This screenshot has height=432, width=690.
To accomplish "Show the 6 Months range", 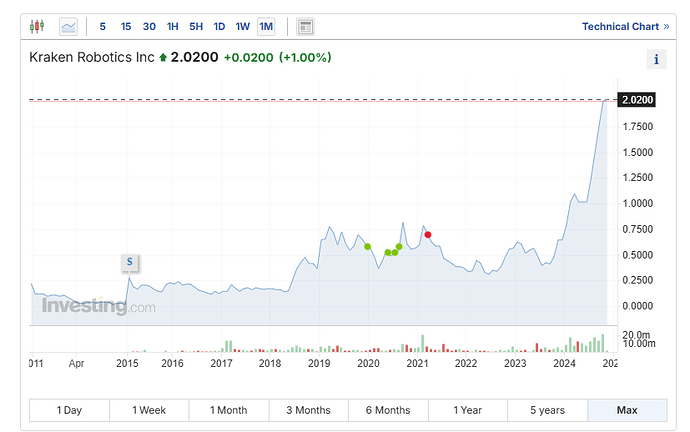I will point(388,410).
